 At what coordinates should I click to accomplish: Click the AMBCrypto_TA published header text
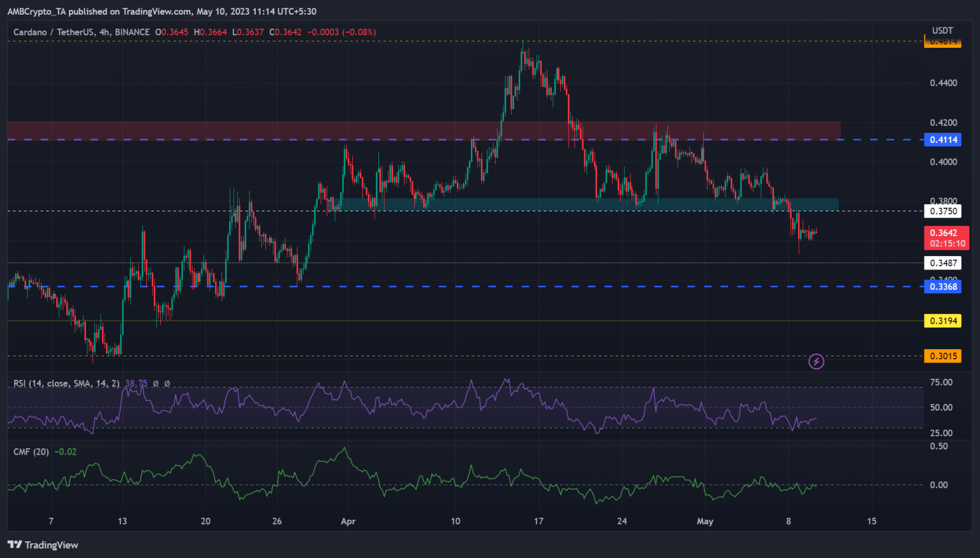click(x=161, y=11)
